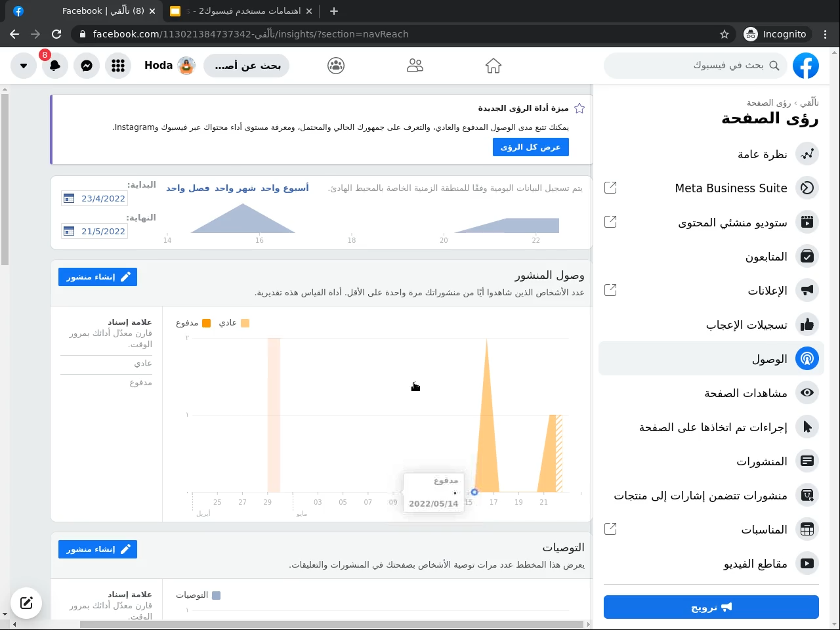This screenshot has height=630, width=840.
Task: Click the product-tagged posts shopping icon
Action: (807, 495)
